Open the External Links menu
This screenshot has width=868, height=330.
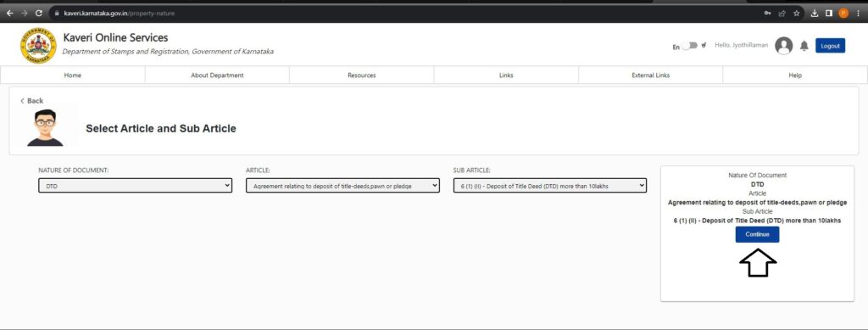coord(650,76)
